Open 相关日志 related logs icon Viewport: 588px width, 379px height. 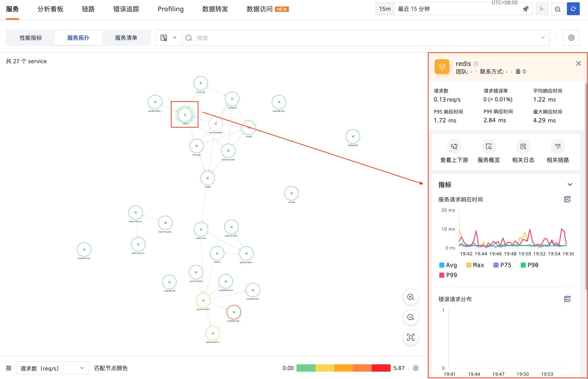(x=523, y=147)
